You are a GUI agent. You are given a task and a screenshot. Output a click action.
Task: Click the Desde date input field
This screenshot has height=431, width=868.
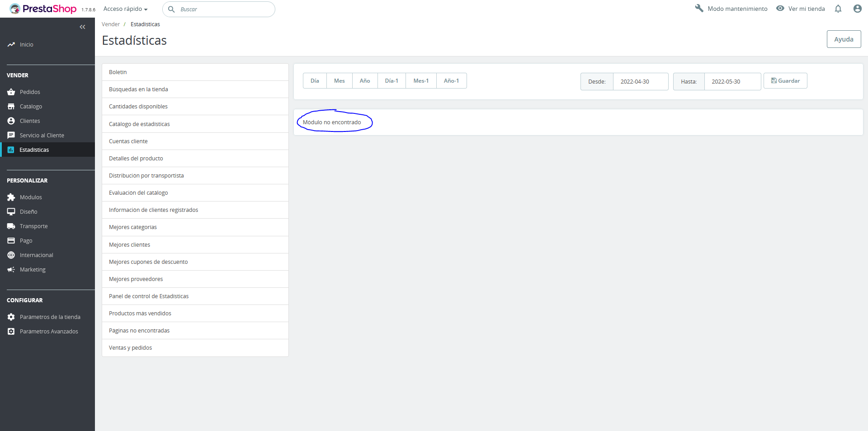tap(641, 82)
